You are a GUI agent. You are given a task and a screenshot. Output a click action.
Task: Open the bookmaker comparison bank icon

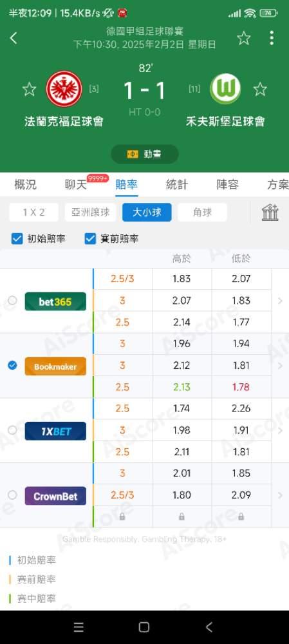point(270,213)
